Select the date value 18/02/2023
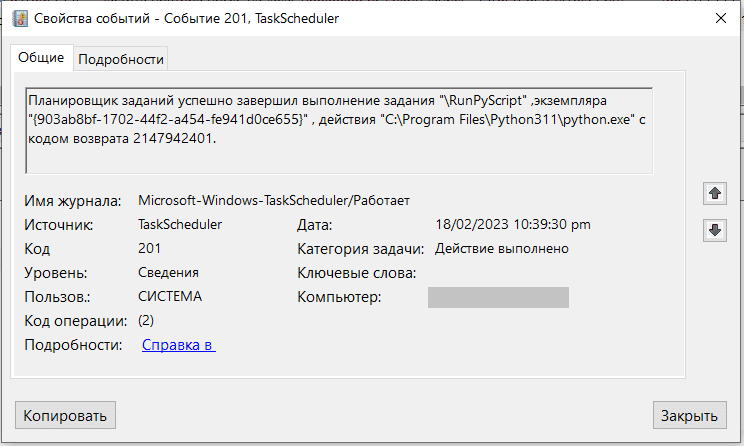The image size is (744, 446). (x=513, y=225)
